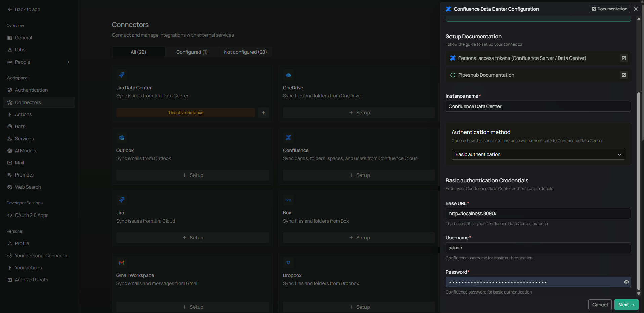Click Your Personal Connectors icon
644x313 pixels.
coord(10,256)
